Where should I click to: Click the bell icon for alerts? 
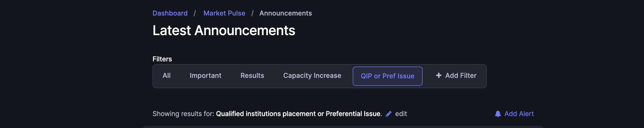click(x=498, y=114)
